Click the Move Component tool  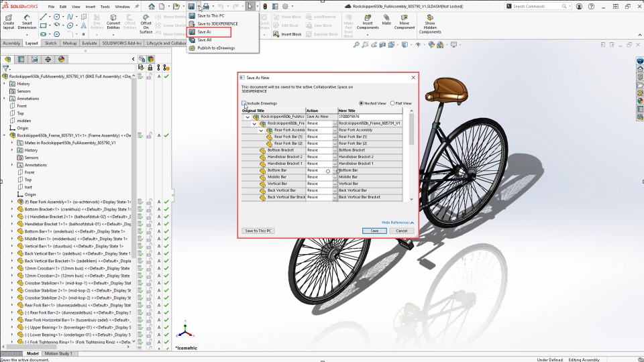[x=404, y=21]
